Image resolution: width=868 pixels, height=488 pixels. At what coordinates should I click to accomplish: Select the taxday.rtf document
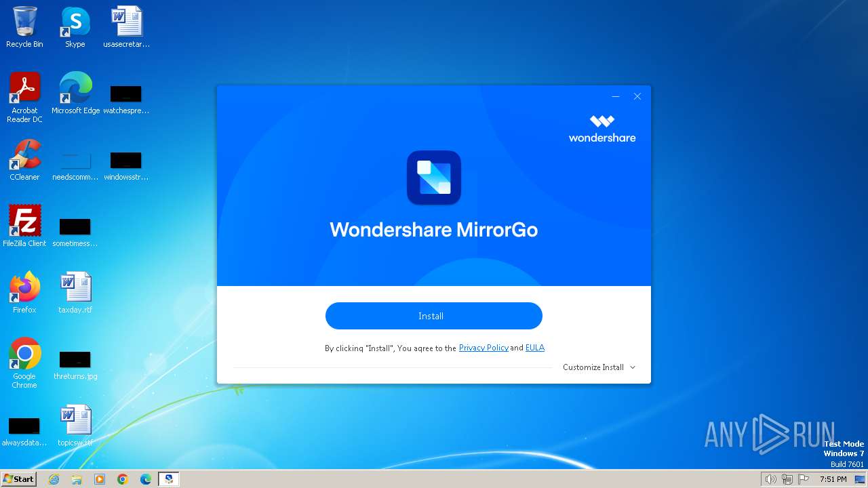point(75,293)
